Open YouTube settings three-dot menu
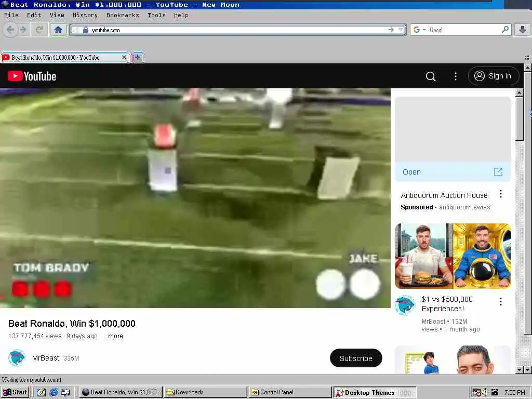532x399 pixels. click(x=455, y=76)
